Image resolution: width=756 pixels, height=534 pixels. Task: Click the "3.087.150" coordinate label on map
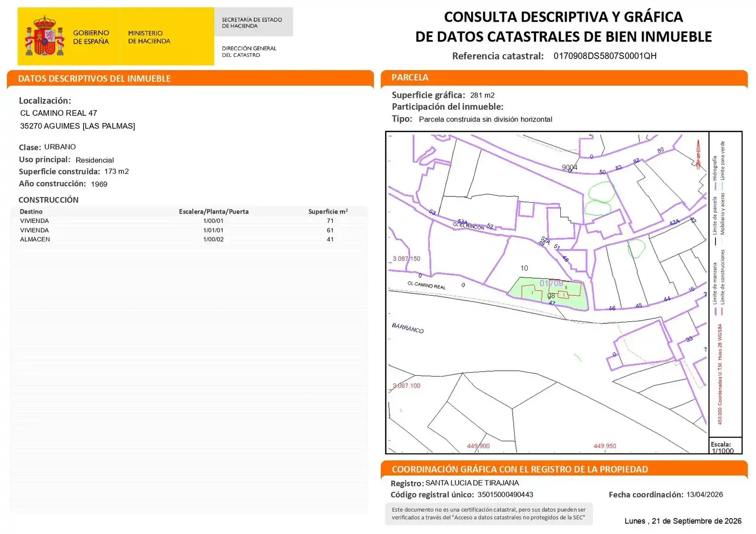tap(406, 259)
